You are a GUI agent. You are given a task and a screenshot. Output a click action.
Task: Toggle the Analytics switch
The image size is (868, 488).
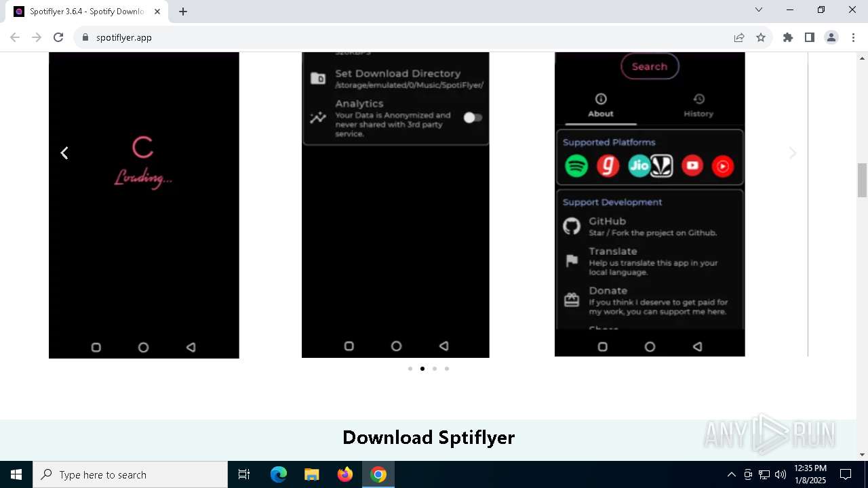[473, 118]
